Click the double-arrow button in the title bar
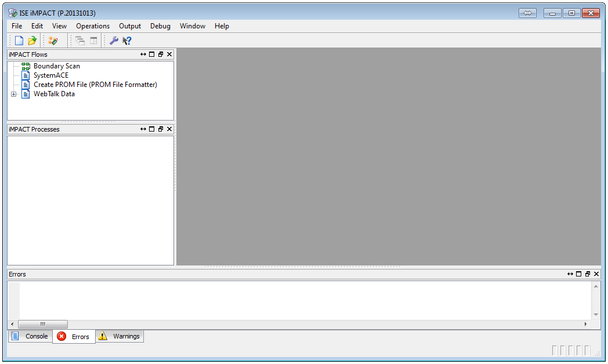Screen dimensions: 608x364 pos(527,13)
